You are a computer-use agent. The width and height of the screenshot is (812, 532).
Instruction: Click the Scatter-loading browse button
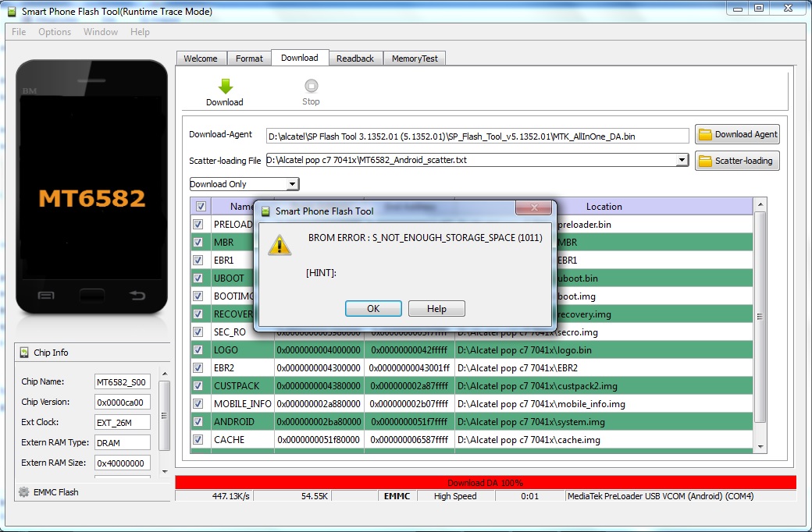[x=737, y=161]
